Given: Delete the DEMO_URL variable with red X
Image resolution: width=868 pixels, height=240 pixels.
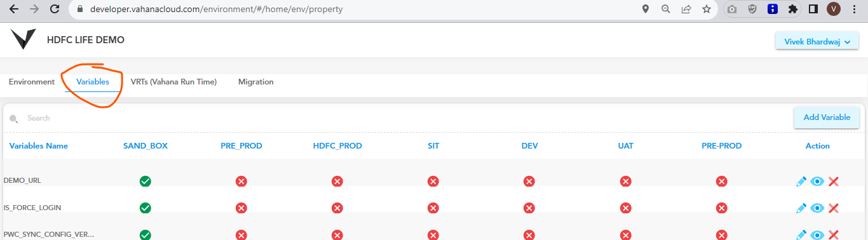Looking at the screenshot, I should 834,182.
